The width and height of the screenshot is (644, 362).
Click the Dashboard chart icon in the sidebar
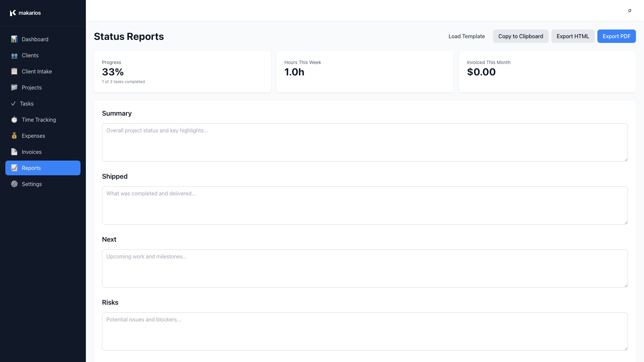point(14,39)
